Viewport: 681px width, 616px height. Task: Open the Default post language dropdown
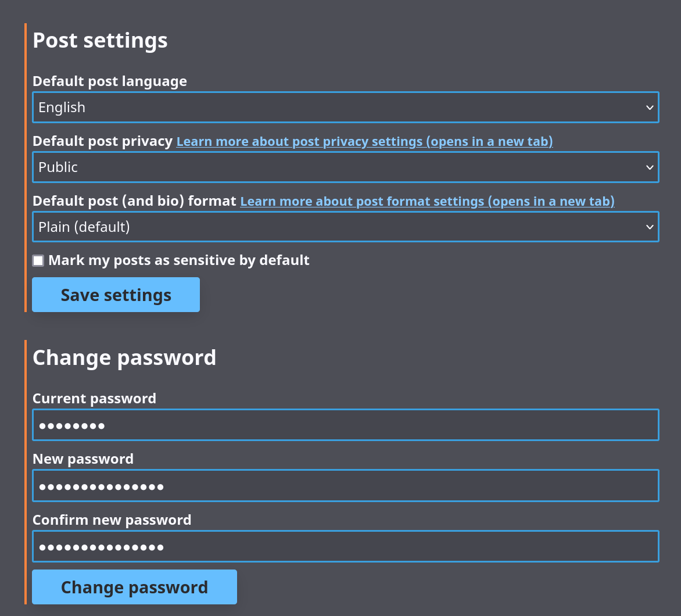(x=346, y=107)
